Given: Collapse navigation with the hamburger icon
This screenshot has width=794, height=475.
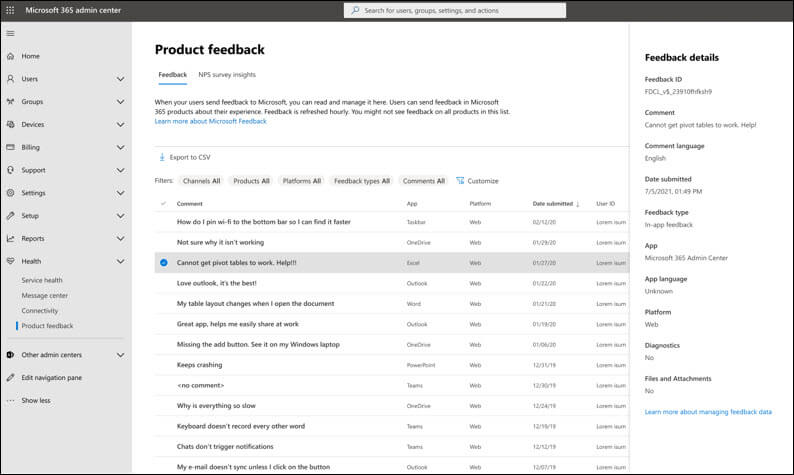Looking at the screenshot, I should (x=10, y=33).
